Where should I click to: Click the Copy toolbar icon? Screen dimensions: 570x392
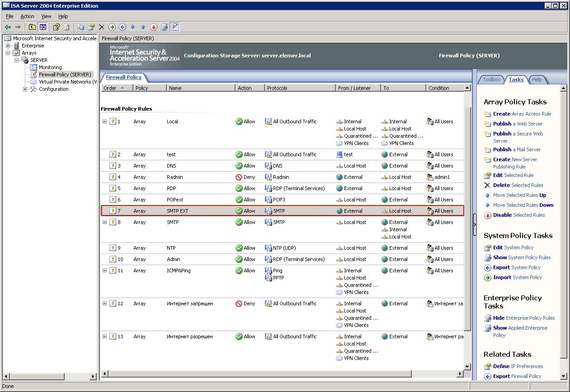pos(81,27)
